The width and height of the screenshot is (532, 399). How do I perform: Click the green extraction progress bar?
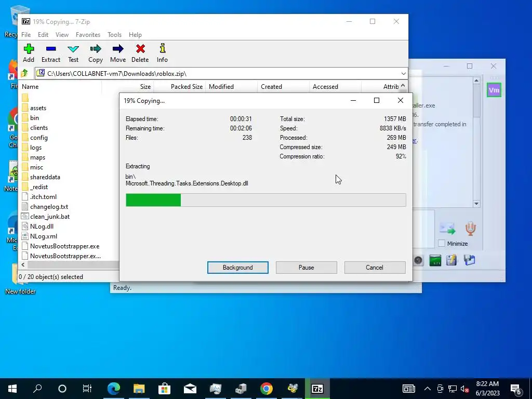point(265,200)
